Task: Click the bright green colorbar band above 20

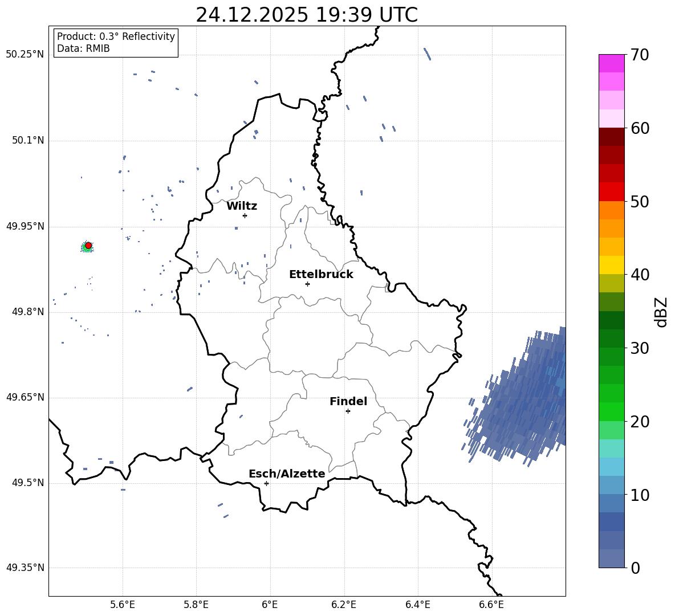Action: click(x=611, y=411)
